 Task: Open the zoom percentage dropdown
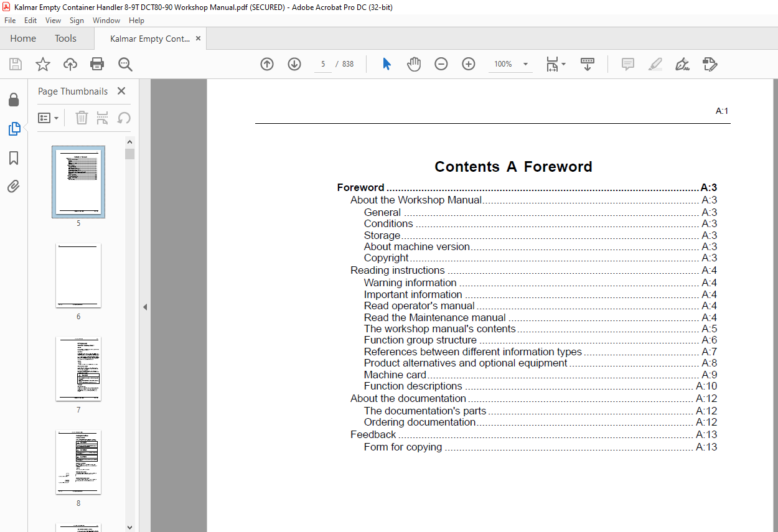click(525, 64)
